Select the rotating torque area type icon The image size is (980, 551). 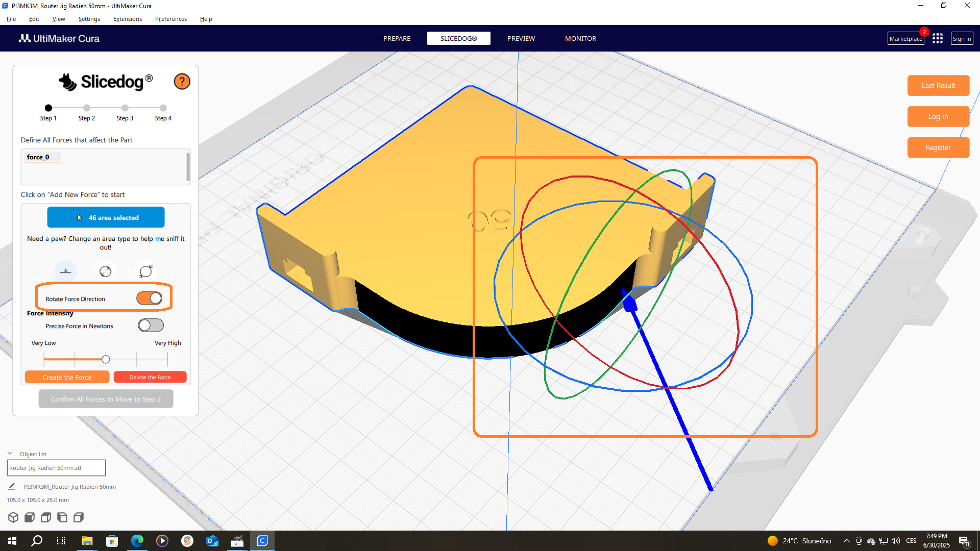pos(146,271)
